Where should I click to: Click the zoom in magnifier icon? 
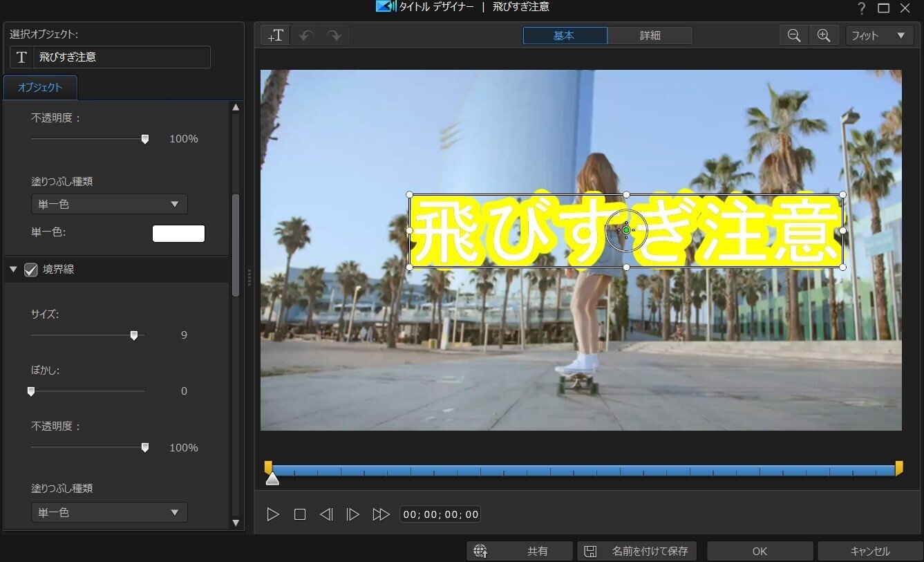(824, 35)
